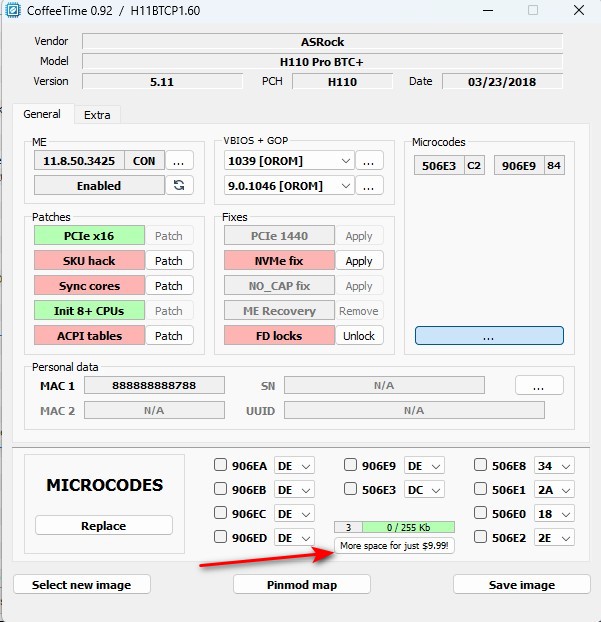Open the Personal data ellipsis button
The width and height of the screenshot is (601, 622).
tap(539, 385)
